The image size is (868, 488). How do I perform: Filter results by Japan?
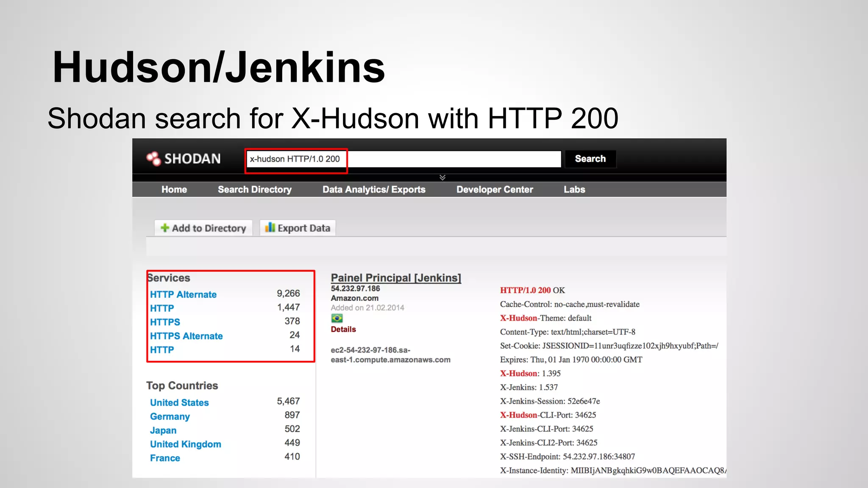tap(163, 430)
